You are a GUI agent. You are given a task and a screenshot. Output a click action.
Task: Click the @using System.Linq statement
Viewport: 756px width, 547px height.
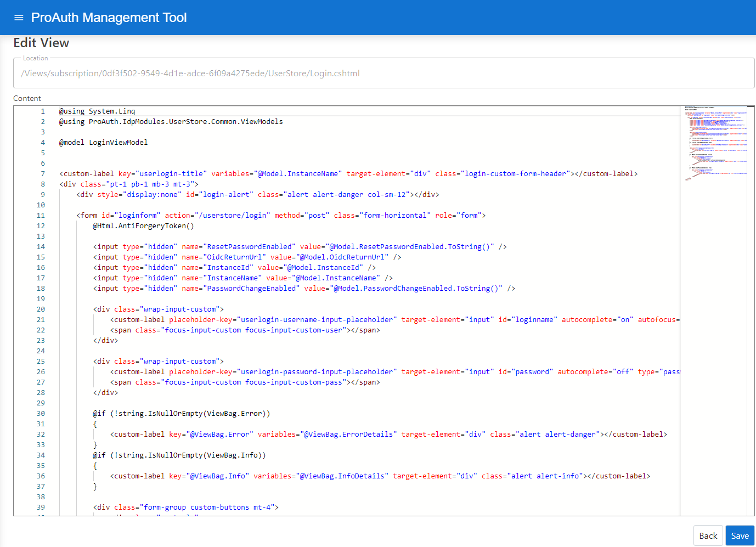click(95, 111)
